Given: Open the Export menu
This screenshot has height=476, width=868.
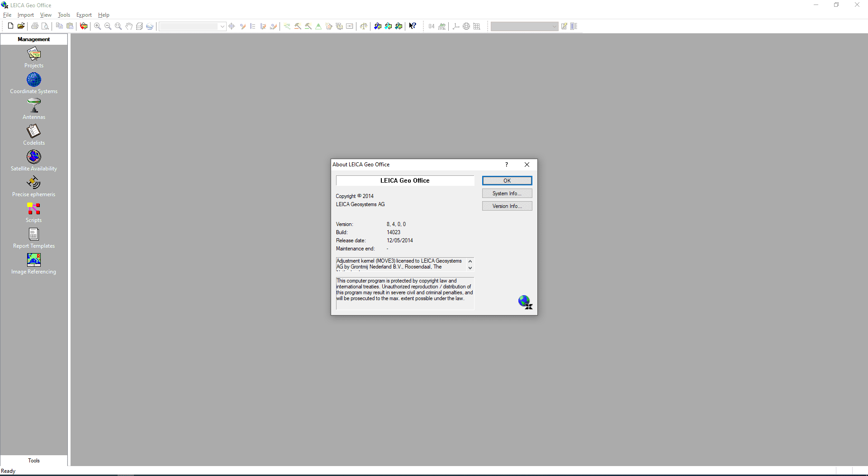Looking at the screenshot, I should pyautogui.click(x=84, y=15).
